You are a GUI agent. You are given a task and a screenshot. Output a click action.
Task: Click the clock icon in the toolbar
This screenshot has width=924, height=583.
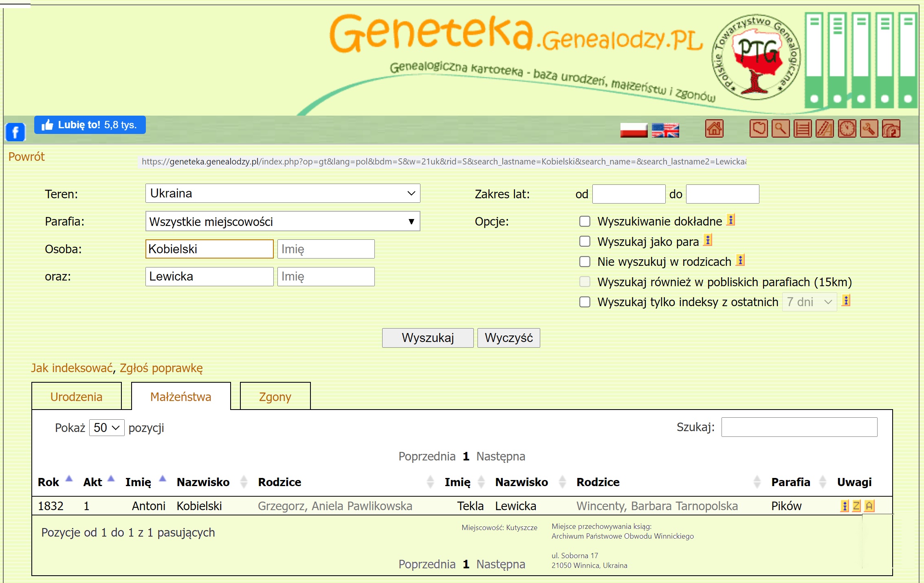click(847, 129)
